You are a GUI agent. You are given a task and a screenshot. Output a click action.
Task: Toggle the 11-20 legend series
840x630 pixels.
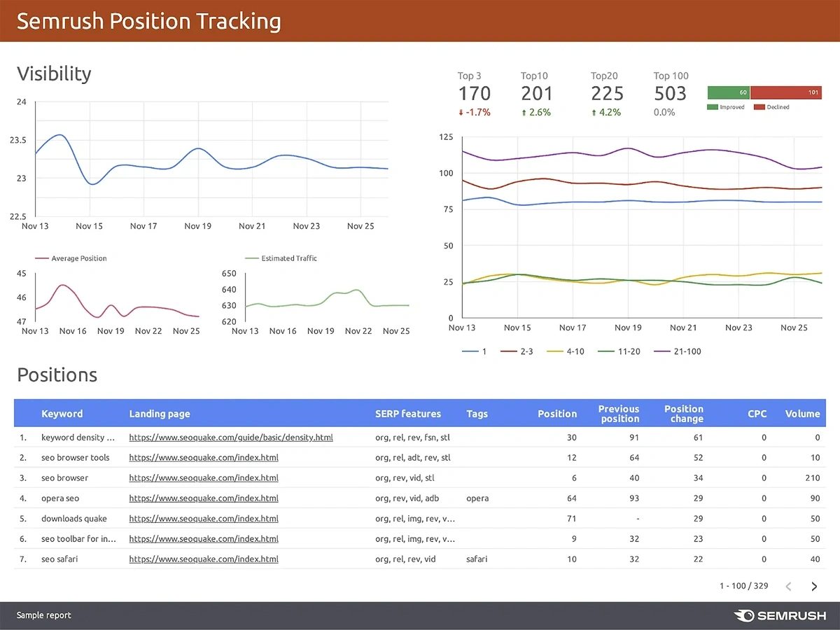(x=619, y=351)
